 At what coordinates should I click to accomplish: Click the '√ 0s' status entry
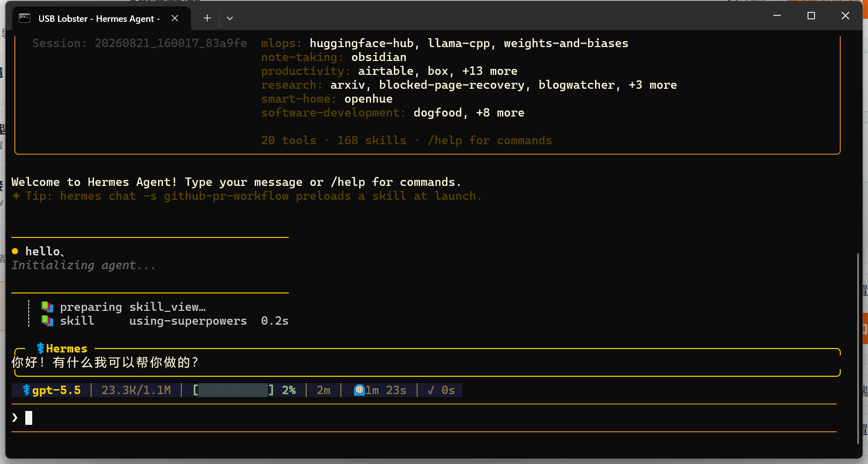point(441,390)
